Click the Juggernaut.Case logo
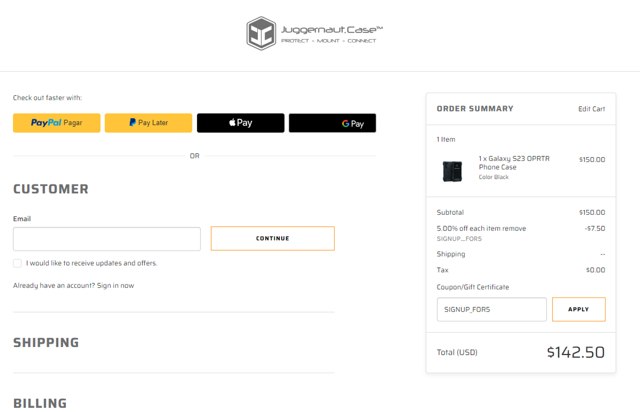This screenshot has height=412, width=640. click(314, 33)
